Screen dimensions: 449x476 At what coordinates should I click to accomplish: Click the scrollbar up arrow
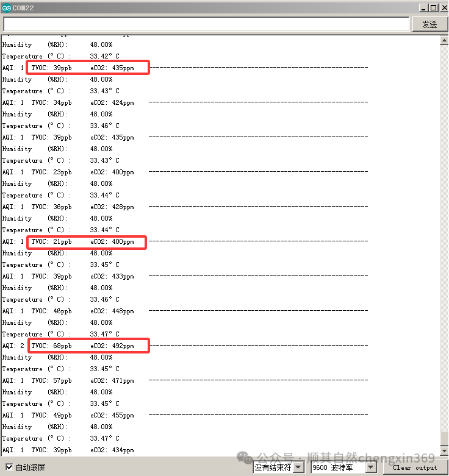click(x=444, y=40)
